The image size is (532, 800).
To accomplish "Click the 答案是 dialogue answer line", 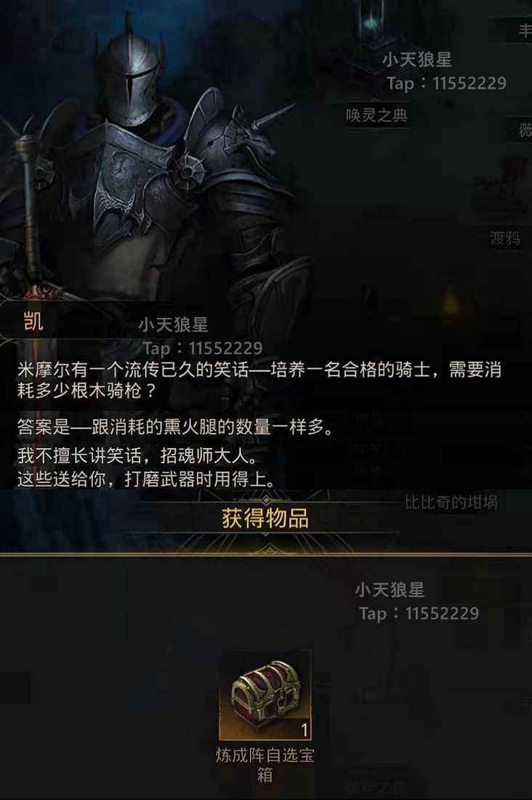I will 175,426.
